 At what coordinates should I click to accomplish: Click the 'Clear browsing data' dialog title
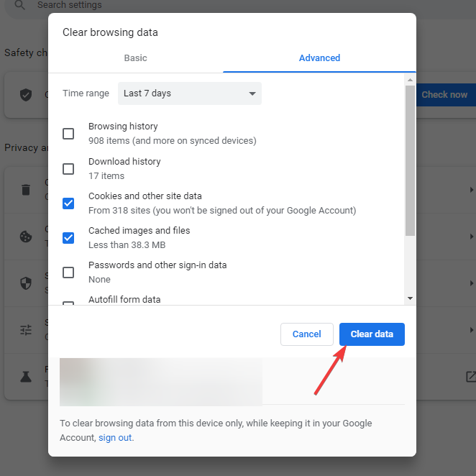point(110,32)
